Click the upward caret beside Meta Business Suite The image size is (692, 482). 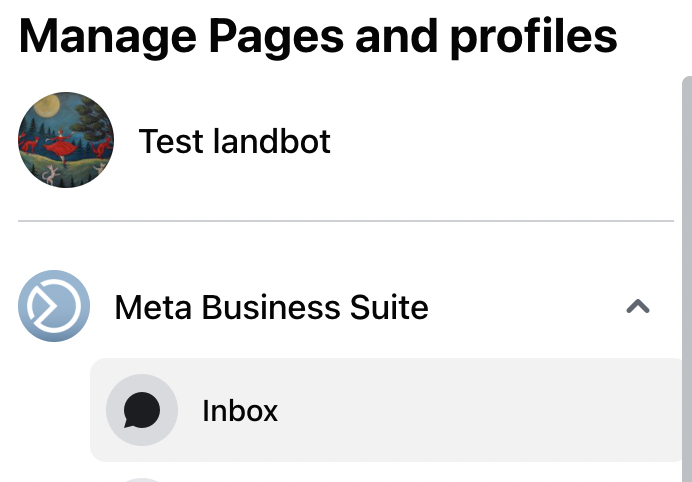(638, 306)
